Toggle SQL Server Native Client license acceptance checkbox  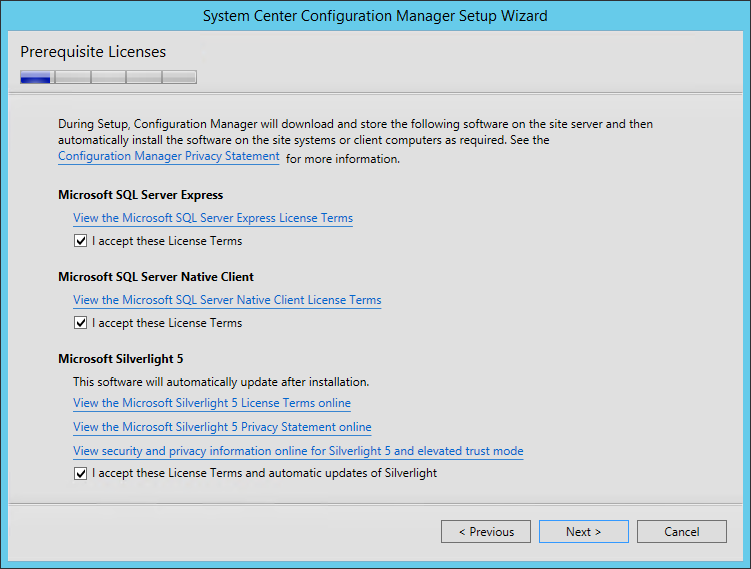pos(80,322)
